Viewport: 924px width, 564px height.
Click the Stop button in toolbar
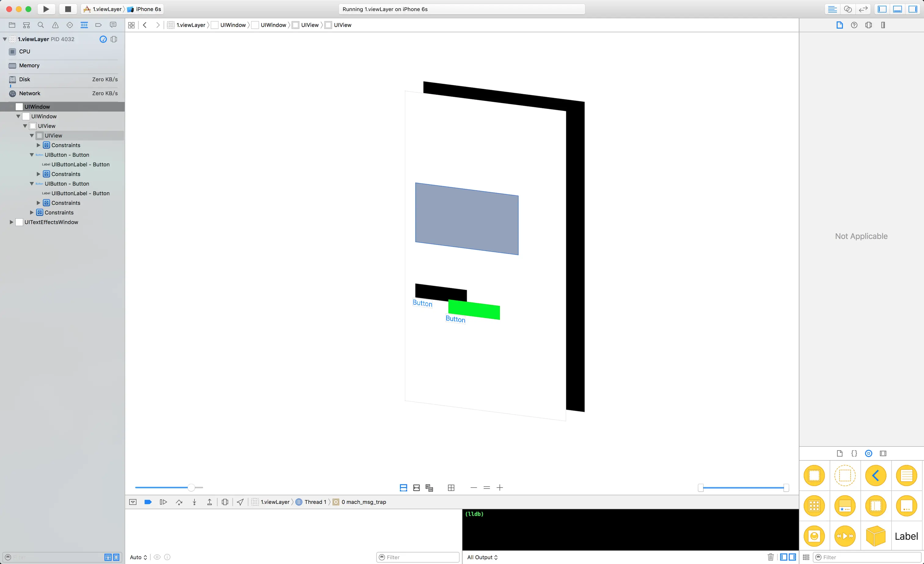[x=68, y=9]
